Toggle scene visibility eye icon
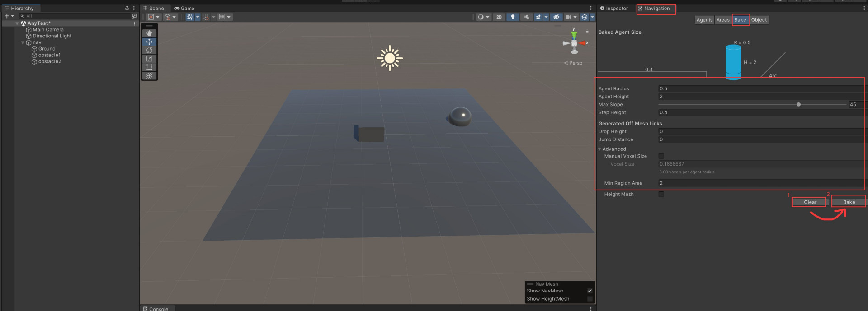868x311 pixels. (556, 17)
